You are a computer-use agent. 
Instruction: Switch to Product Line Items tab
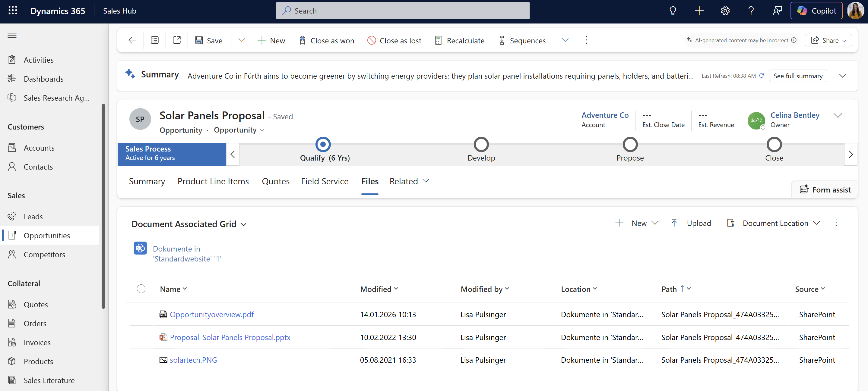(x=213, y=181)
